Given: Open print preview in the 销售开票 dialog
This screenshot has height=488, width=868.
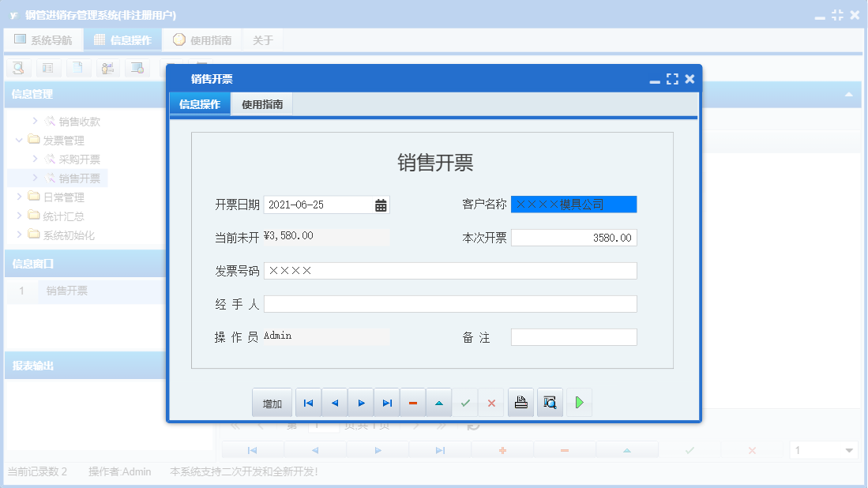Looking at the screenshot, I should (x=550, y=402).
